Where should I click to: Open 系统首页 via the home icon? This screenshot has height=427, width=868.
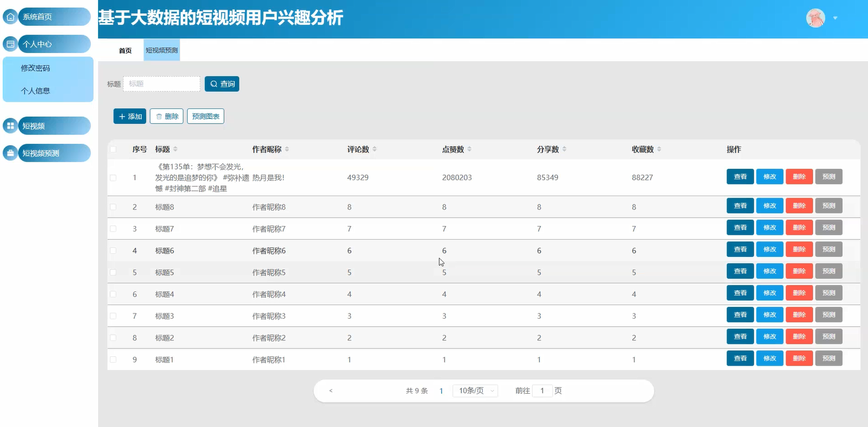click(10, 16)
